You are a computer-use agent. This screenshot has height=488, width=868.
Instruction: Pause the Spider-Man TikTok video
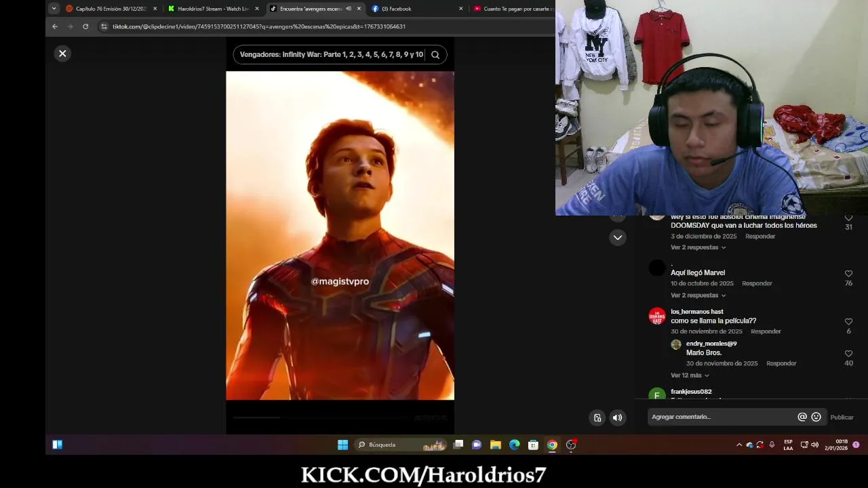[x=340, y=236]
